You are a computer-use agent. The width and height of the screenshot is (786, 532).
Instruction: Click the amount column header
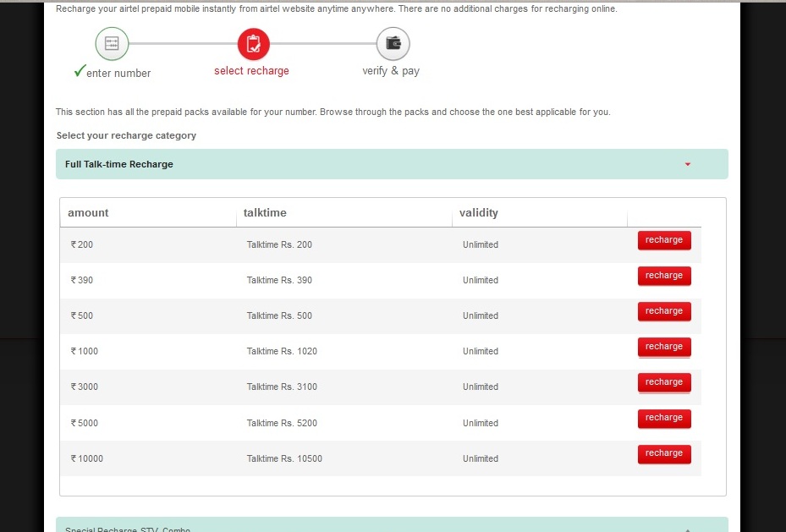pos(88,213)
